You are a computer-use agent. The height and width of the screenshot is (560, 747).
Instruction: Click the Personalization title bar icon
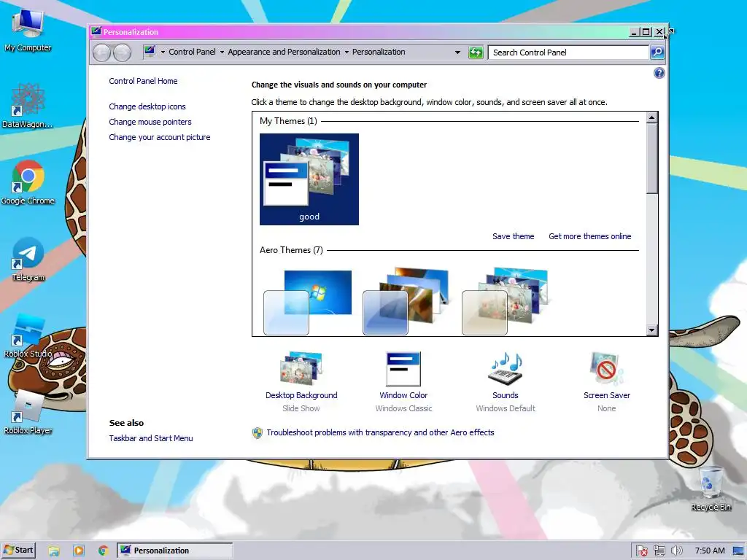click(96, 31)
